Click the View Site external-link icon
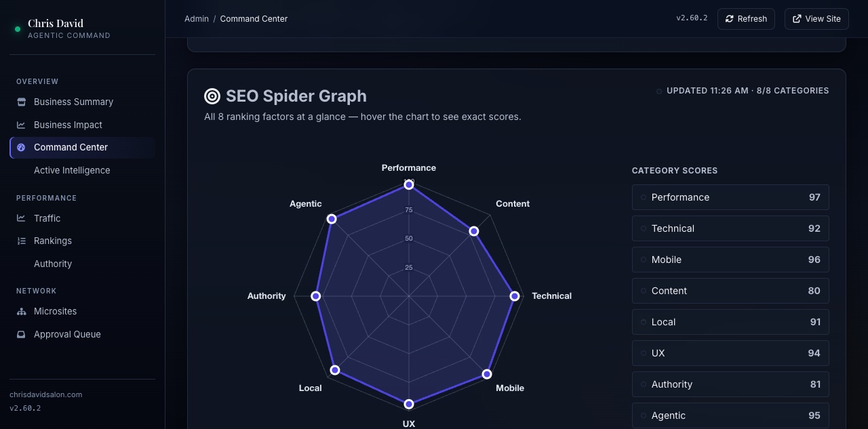The height and width of the screenshot is (429, 868). point(797,19)
